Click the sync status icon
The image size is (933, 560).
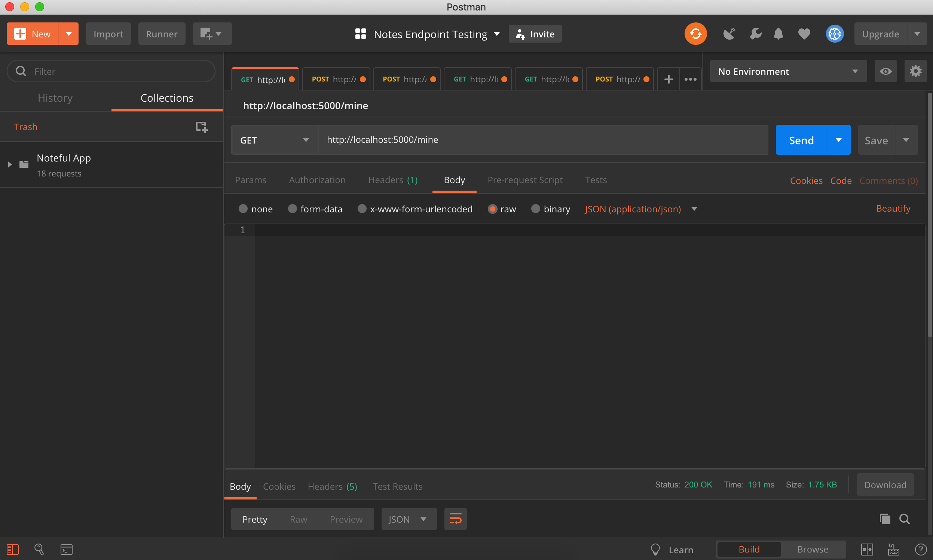[695, 34]
